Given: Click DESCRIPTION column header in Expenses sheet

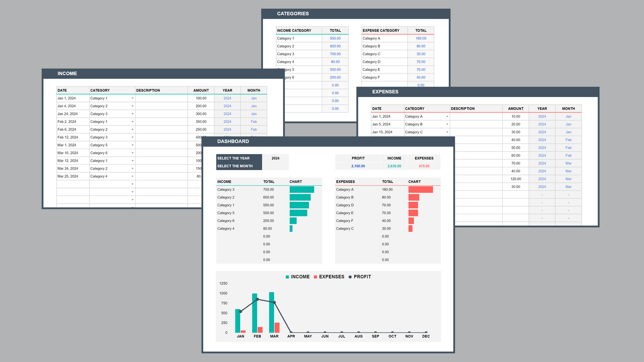Looking at the screenshot, I should pyautogui.click(x=476, y=109).
